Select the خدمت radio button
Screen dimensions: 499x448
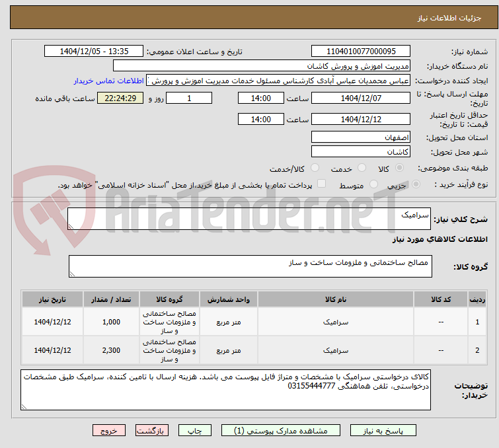point(362,168)
